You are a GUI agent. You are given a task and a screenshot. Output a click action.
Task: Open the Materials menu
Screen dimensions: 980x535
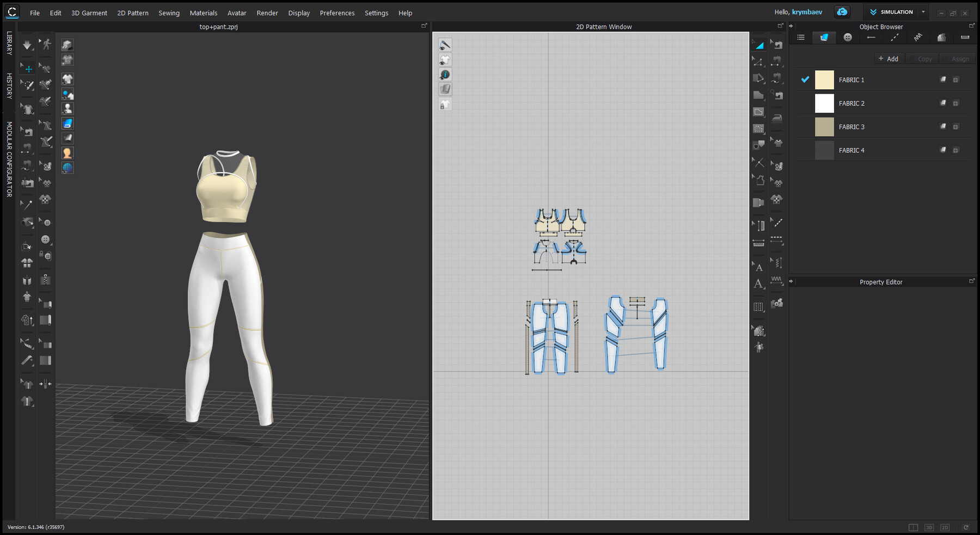[x=204, y=13]
